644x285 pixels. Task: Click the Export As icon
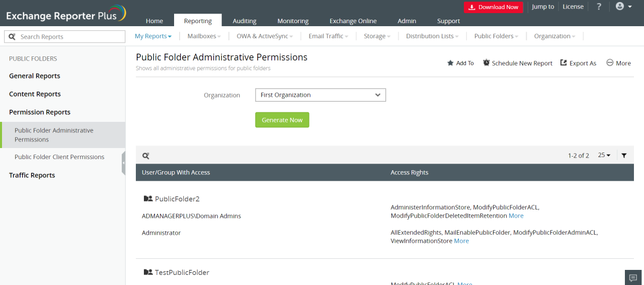[x=563, y=63]
